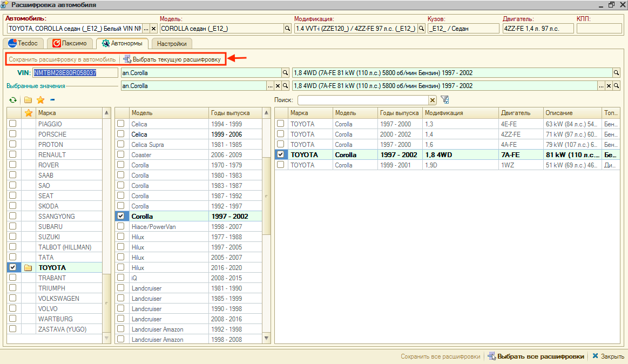
Task: Click the VIN input field
Action: pos(75,73)
